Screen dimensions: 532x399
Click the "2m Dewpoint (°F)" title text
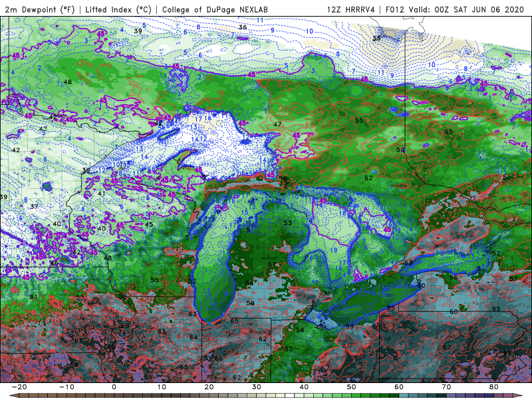pyautogui.click(x=40, y=9)
